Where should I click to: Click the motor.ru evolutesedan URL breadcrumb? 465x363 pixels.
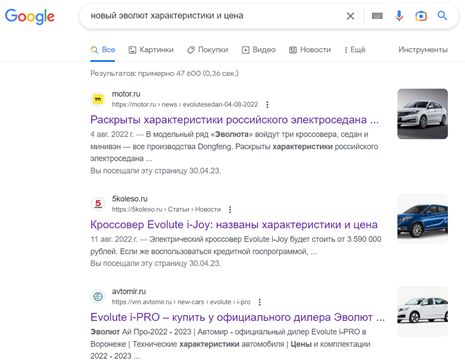[x=185, y=105]
